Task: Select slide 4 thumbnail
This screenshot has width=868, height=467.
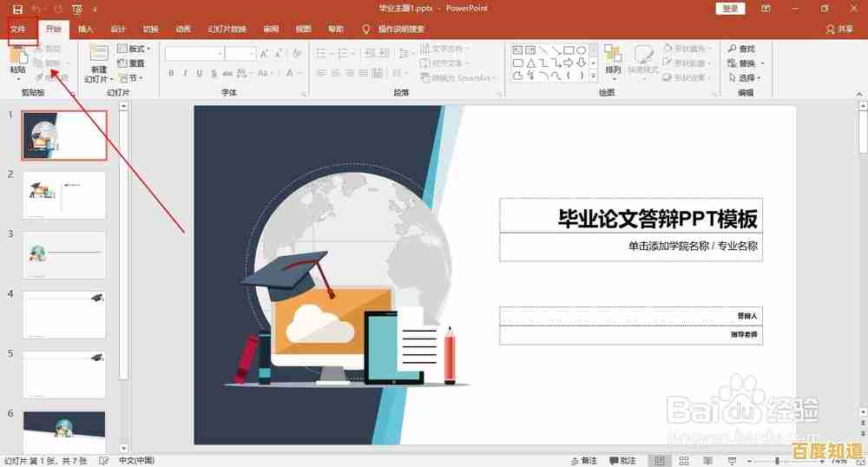Action: pos(64,315)
